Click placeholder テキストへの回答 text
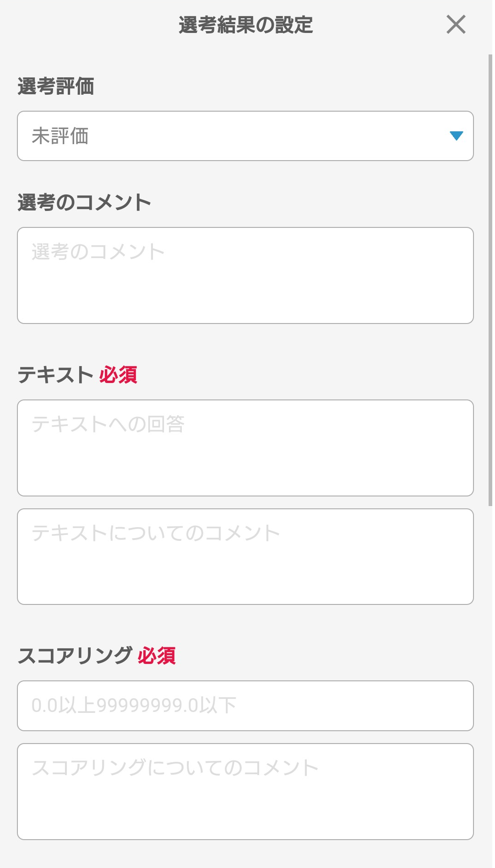This screenshot has height=868, width=495. point(108,424)
